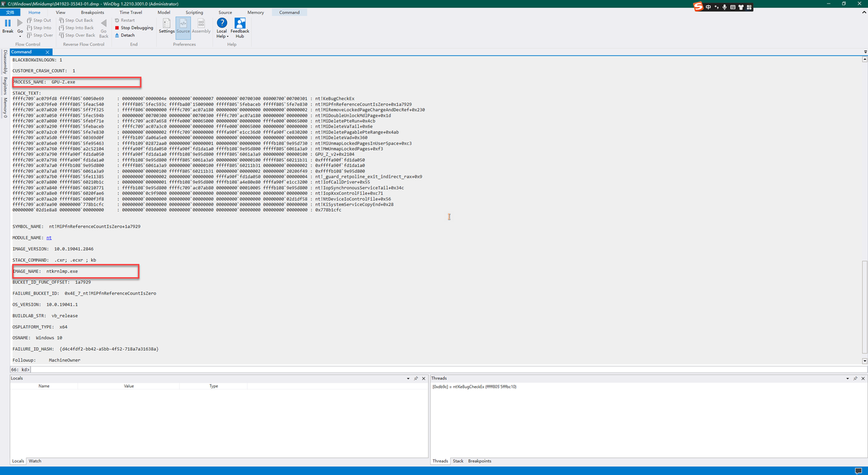
Task: Click the nt module link
Action: point(49,237)
